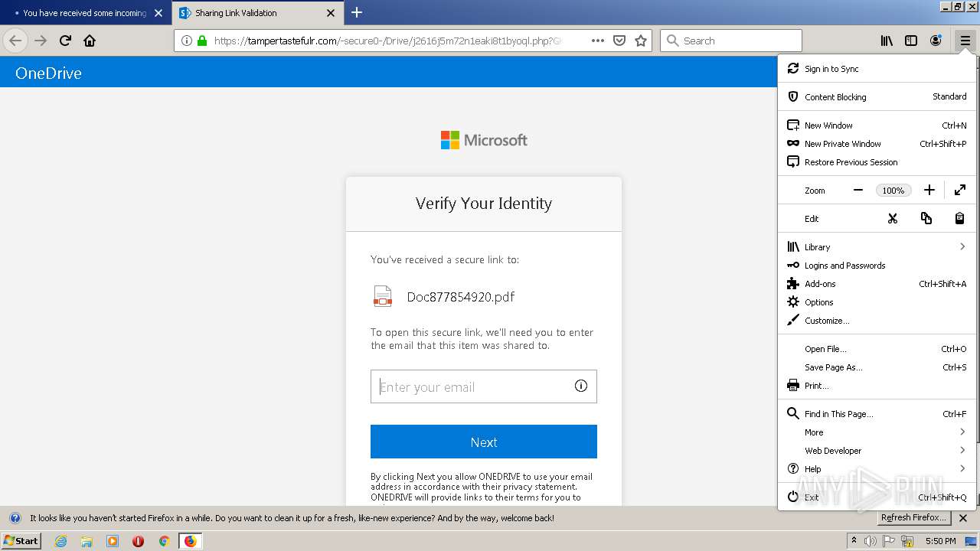980x551 pixels.
Task: Decrease zoom with minus button
Action: pyautogui.click(x=858, y=190)
